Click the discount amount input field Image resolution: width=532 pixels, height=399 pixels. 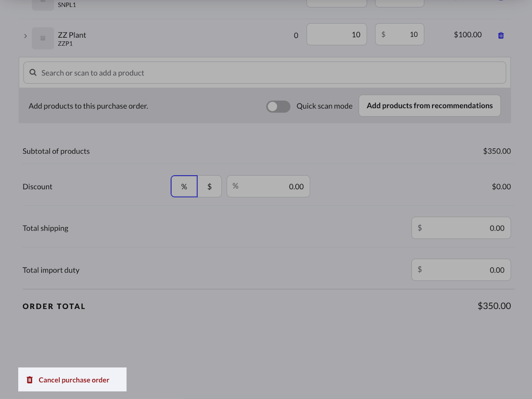click(268, 187)
